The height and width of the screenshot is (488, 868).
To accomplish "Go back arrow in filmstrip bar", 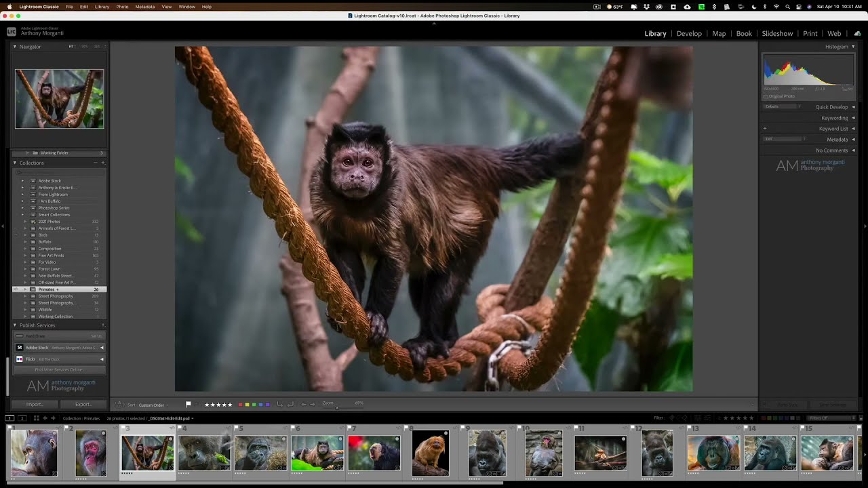I will click(x=45, y=418).
